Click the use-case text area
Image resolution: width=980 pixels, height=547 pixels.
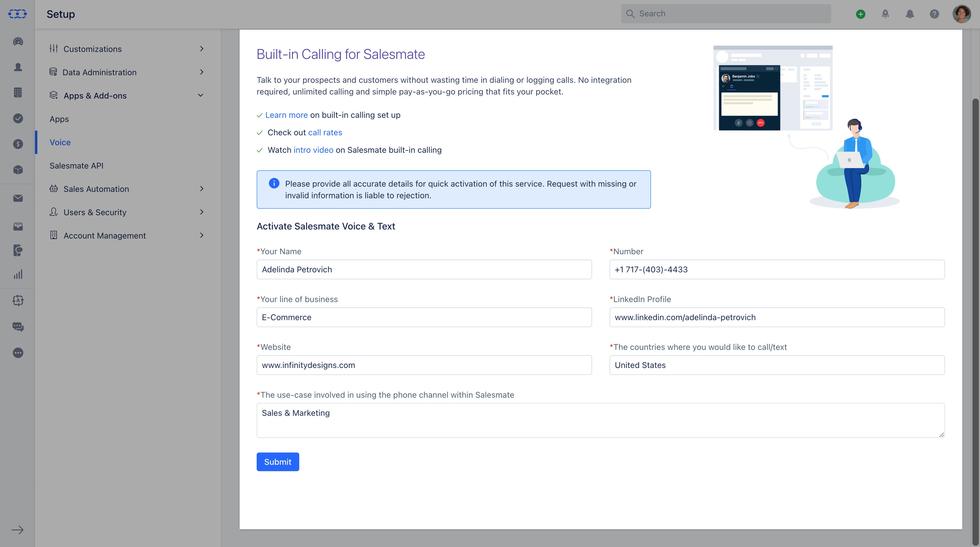pyautogui.click(x=601, y=420)
